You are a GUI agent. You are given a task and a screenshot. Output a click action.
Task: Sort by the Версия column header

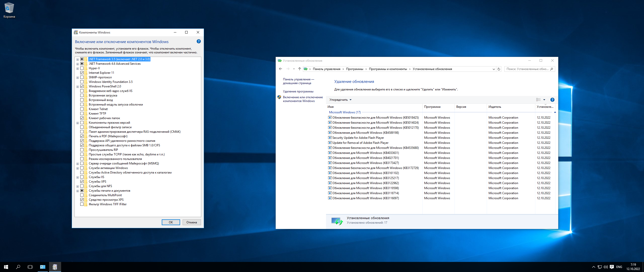click(x=471, y=107)
